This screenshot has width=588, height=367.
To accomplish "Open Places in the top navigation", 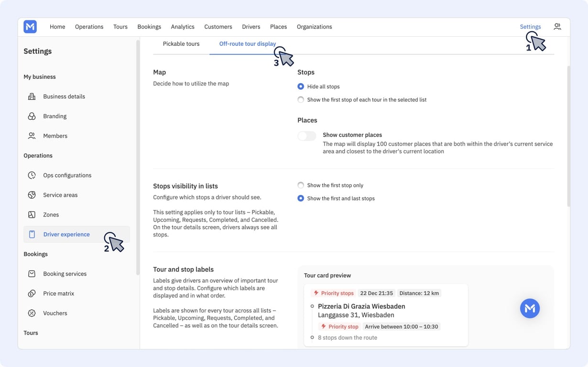I will pyautogui.click(x=278, y=27).
